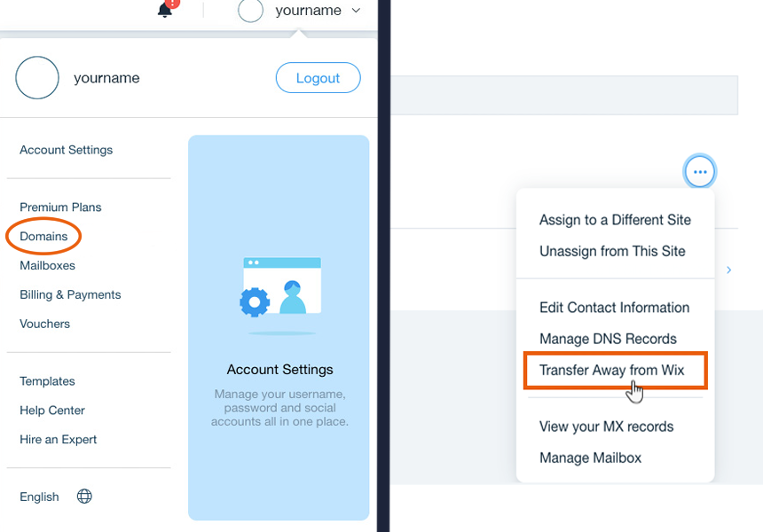Go to Domains
This screenshot has width=763, height=532.
[43, 237]
